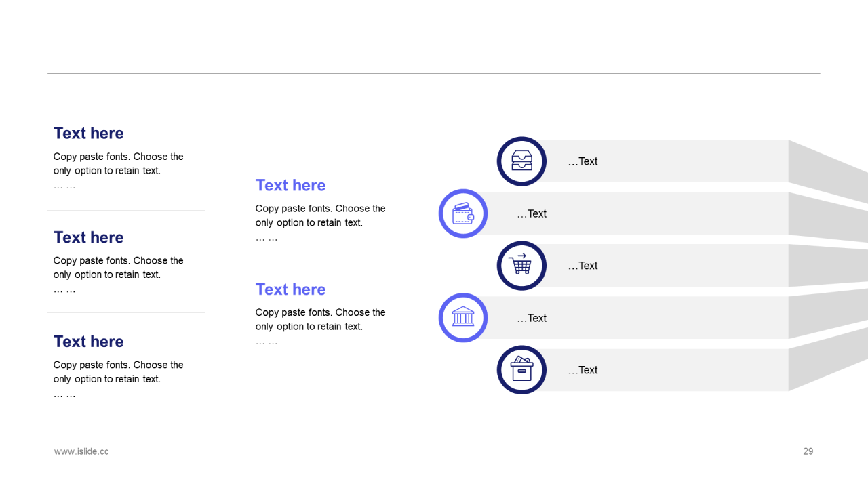Click the shopping cart icon
The image size is (868, 488).
521,266
